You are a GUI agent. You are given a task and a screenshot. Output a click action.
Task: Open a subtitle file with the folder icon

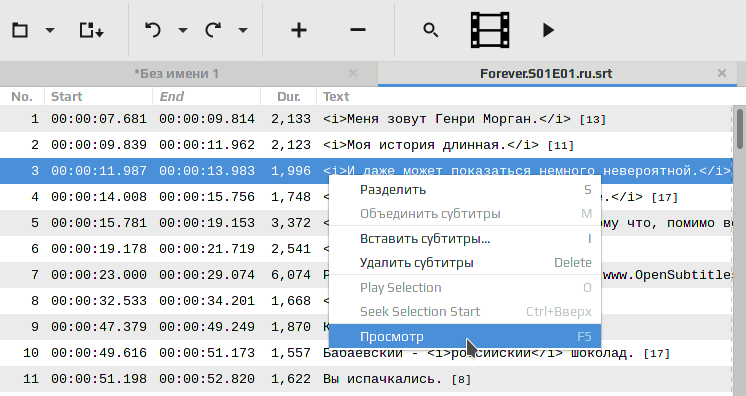coord(20,30)
